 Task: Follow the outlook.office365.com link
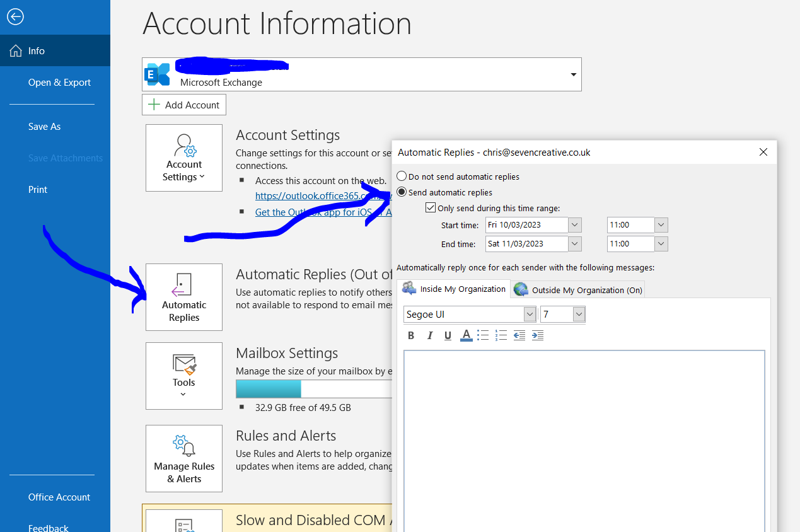[323, 196]
